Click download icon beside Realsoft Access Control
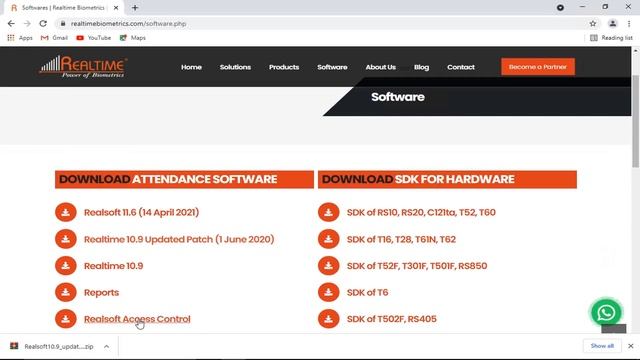This screenshot has height=360, width=640. coord(66,319)
